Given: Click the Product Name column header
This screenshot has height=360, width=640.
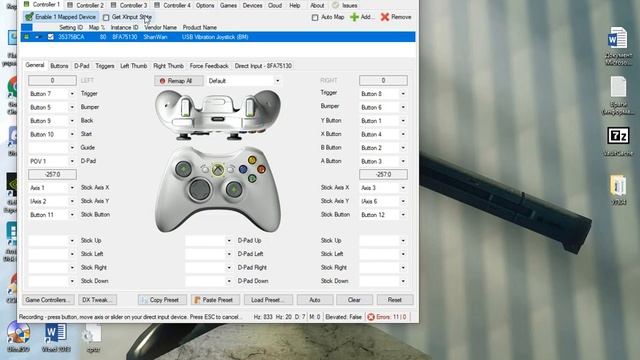Looking at the screenshot, I should tap(200, 27).
